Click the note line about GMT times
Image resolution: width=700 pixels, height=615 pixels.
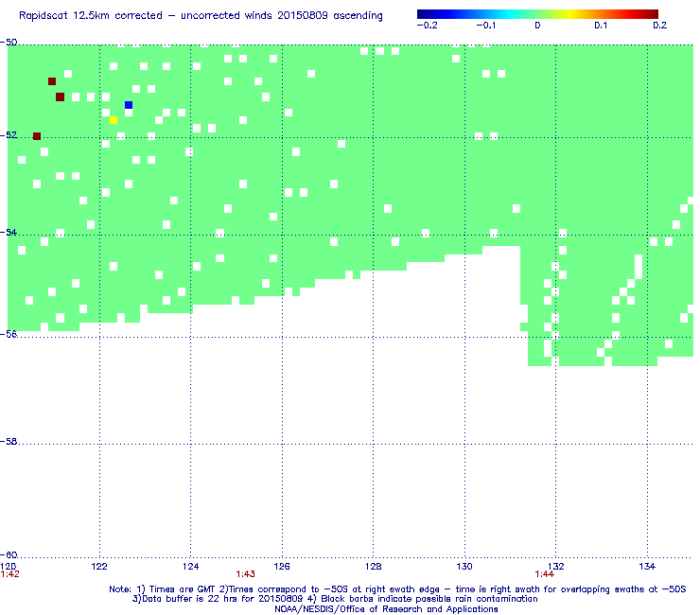[397, 589]
